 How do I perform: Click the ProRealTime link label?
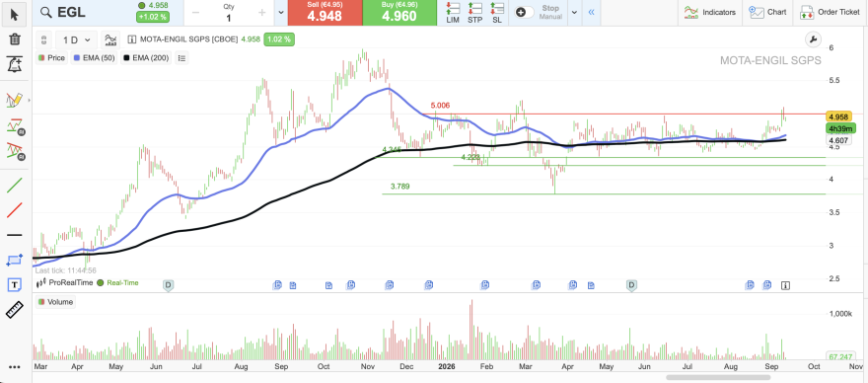click(x=71, y=282)
